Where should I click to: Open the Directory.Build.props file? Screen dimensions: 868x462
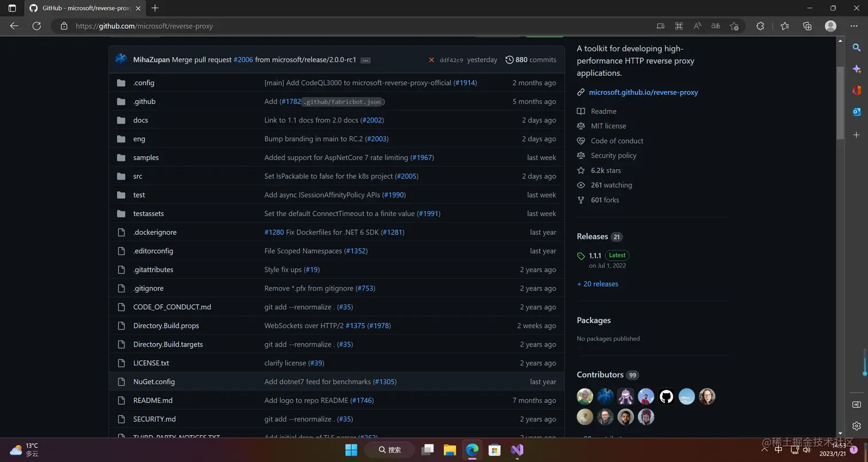[166, 325]
